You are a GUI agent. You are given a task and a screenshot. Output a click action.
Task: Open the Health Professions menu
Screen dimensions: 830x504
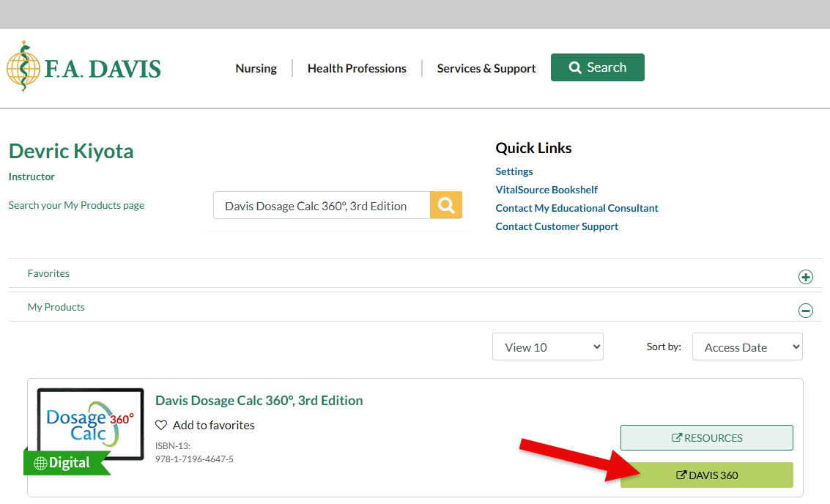point(357,68)
